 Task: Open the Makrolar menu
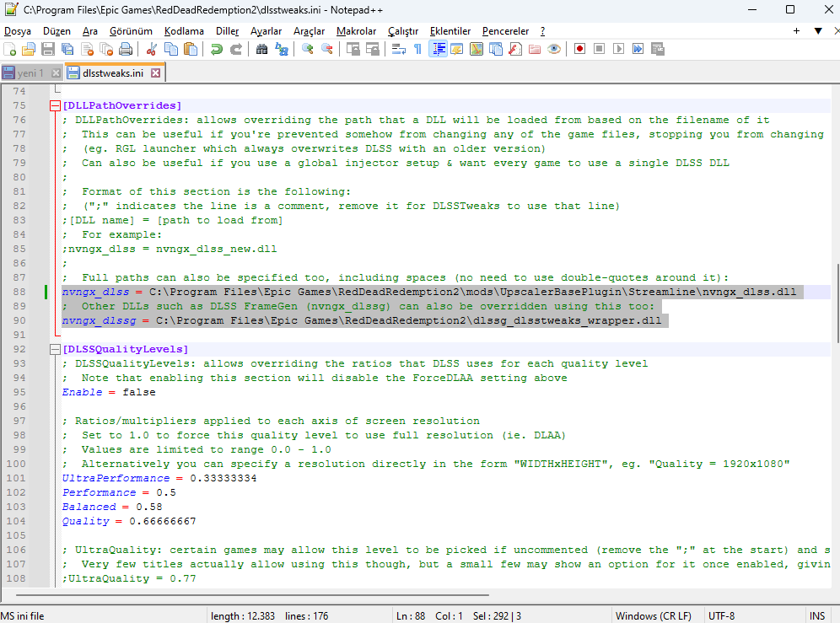(356, 31)
